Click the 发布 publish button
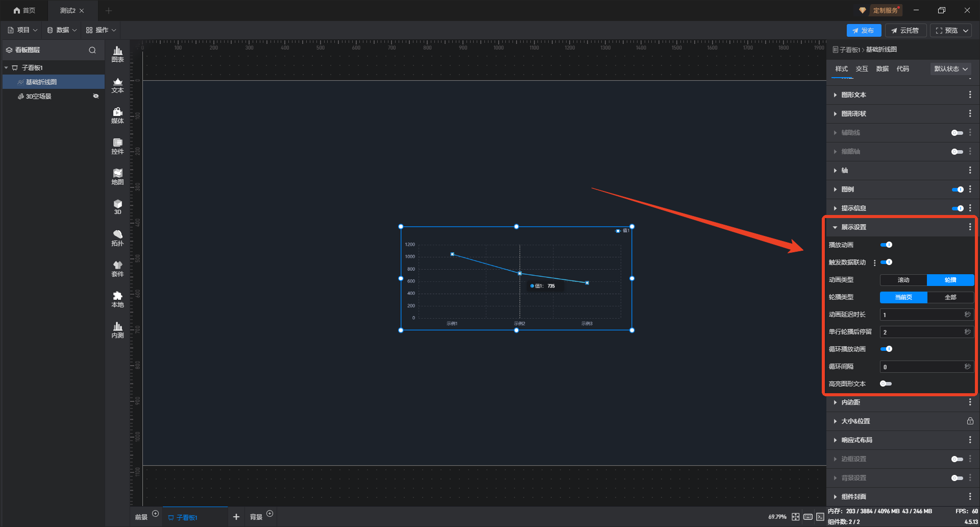This screenshot has height=527, width=980. coord(864,31)
